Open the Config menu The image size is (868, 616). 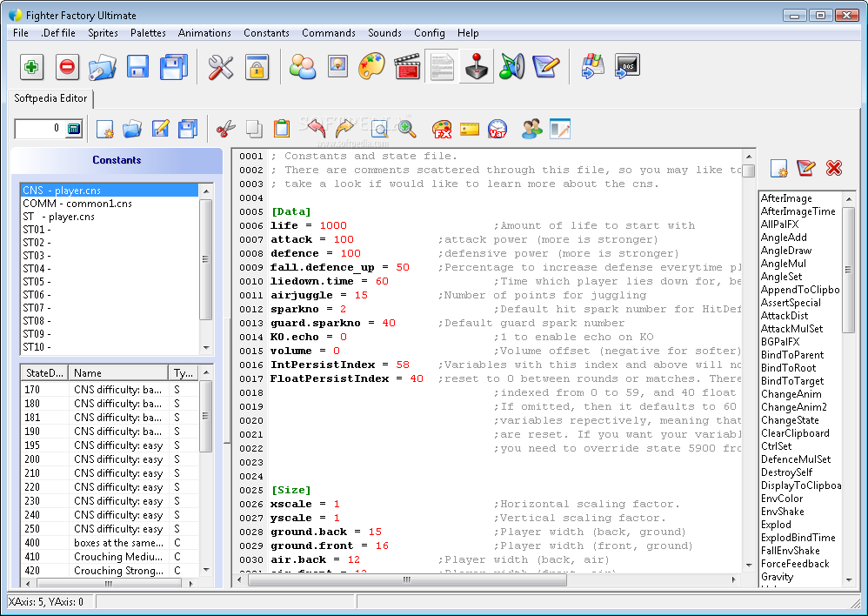point(429,33)
